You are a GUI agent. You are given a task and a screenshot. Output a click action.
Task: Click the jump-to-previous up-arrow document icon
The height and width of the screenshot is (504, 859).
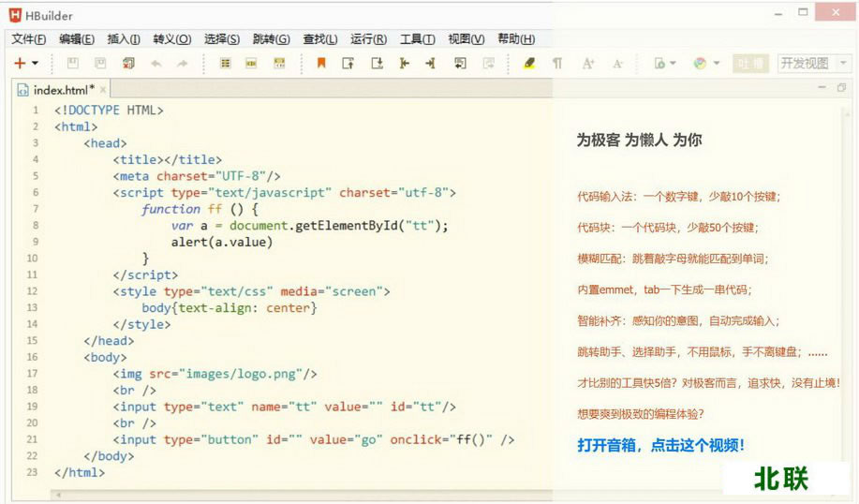348,64
